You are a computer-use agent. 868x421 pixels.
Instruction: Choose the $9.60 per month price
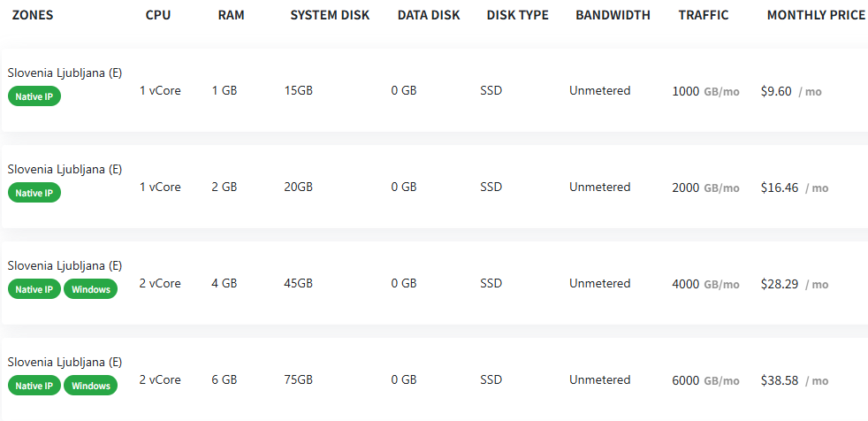(776, 91)
